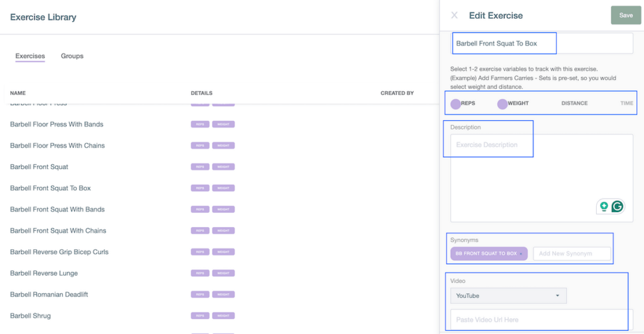The image size is (644, 334).
Task: Click the Grammarly G icon
Action: (618, 206)
